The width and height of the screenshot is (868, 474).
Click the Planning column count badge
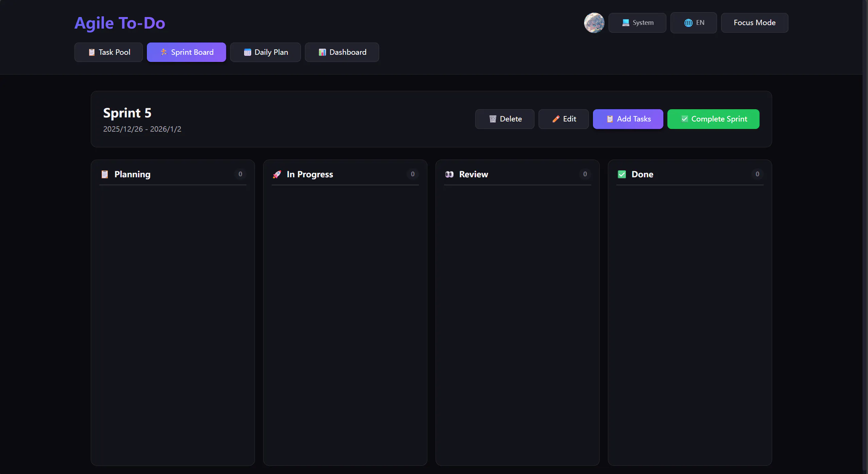[x=240, y=174]
